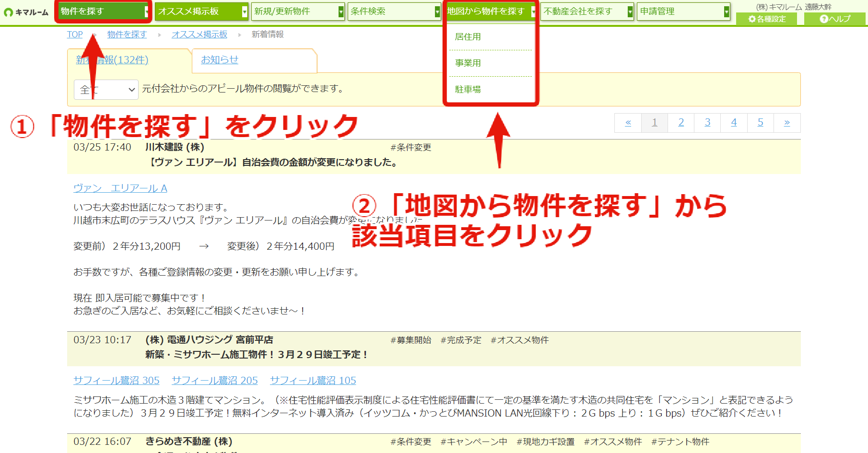The width and height of the screenshot is (868, 453).
Task: Open the 新規/更新物件 menu
Action: 298,11
